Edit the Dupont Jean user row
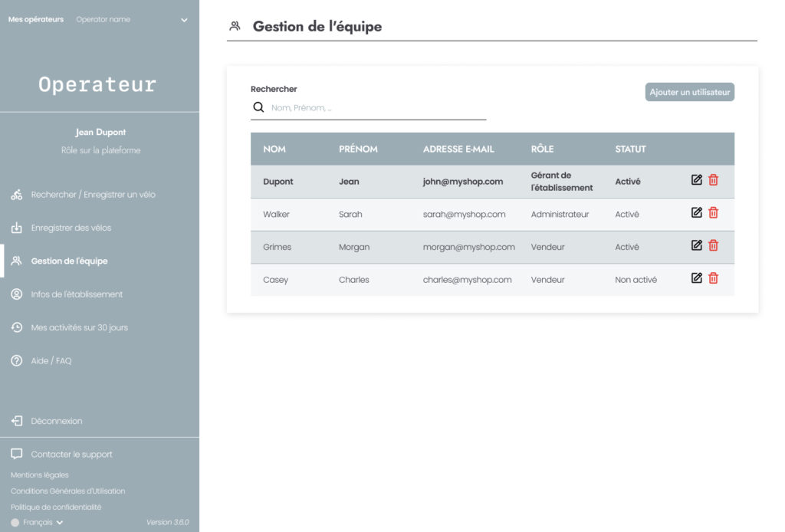The height and width of the screenshot is (532, 785). point(696,180)
